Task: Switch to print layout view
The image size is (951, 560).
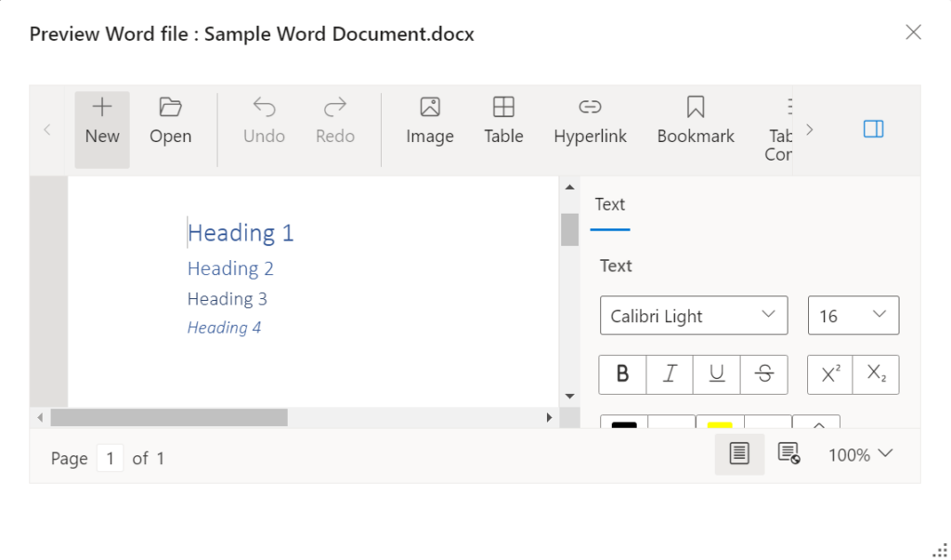Action: [x=739, y=454]
